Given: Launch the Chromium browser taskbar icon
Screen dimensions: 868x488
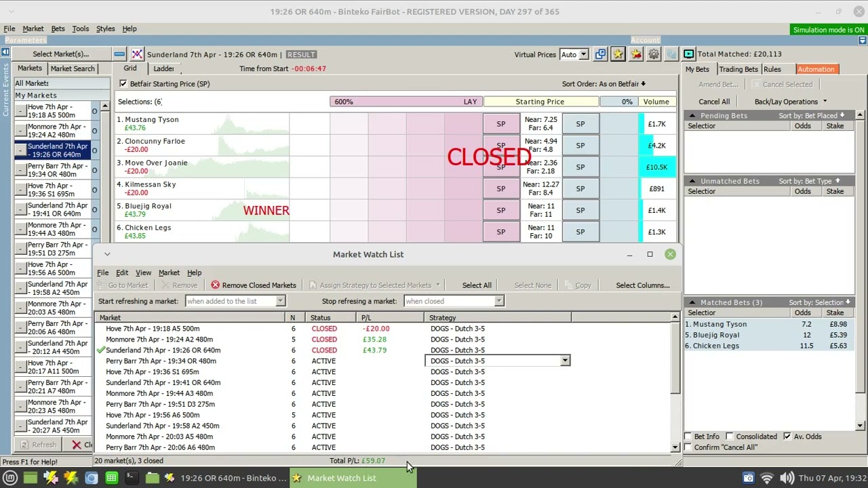Looking at the screenshot, I should pos(91,479).
